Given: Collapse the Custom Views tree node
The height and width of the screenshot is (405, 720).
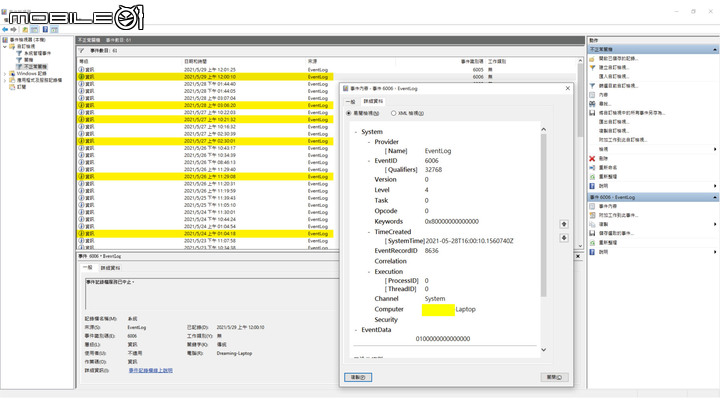Looking at the screenshot, I should pyautogui.click(x=5, y=47).
